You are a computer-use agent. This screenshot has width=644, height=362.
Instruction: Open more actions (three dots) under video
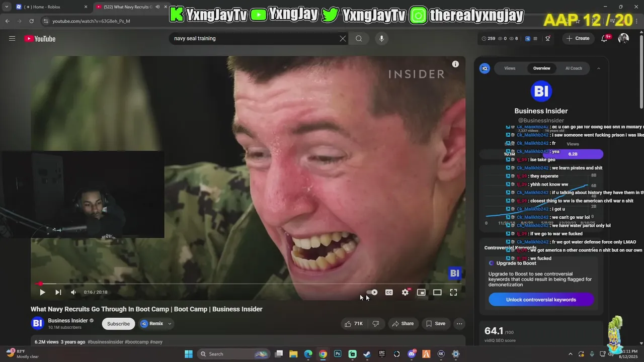(459, 324)
